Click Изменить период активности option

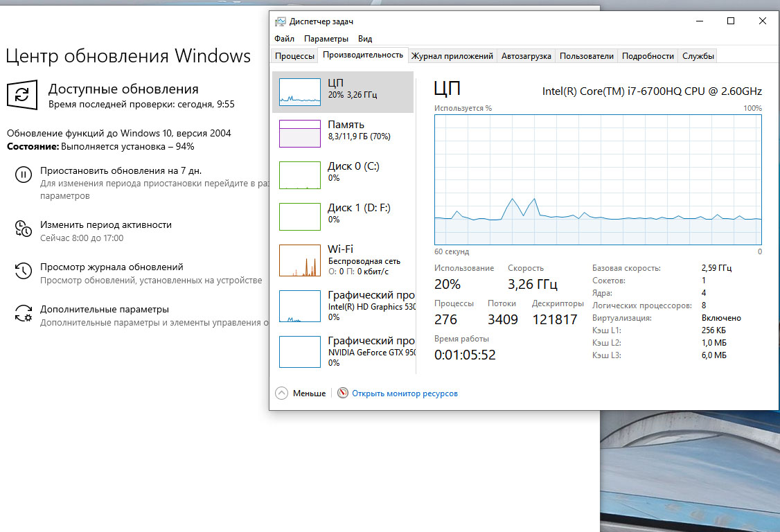point(106,225)
